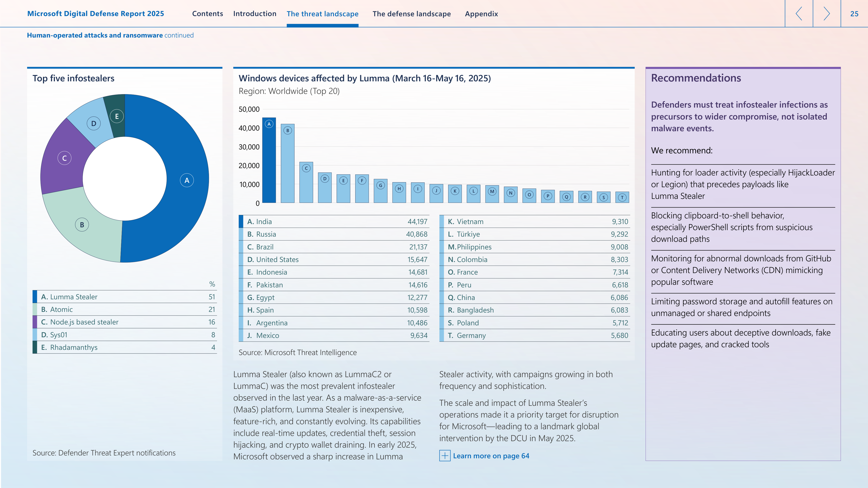Open the Contents tab

coord(208,14)
